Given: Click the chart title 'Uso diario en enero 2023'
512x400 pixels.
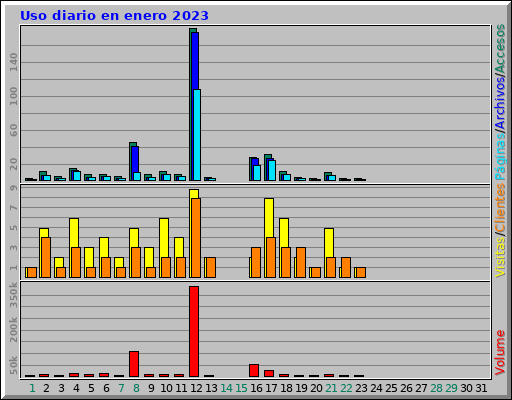Looking at the screenshot, I should point(114,15).
